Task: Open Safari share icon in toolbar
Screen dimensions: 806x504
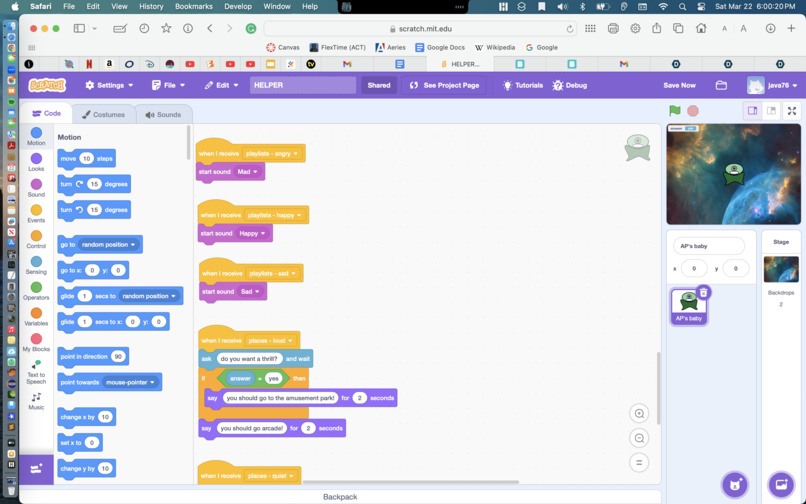Action: 656,28
